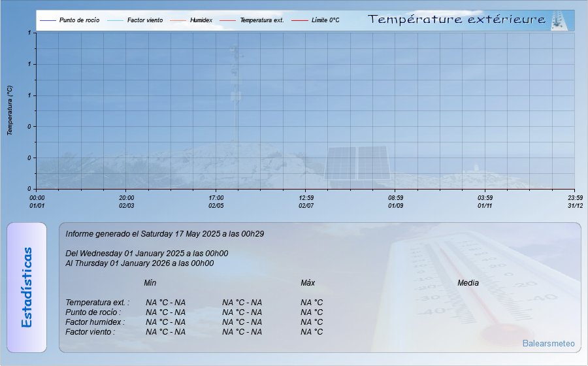
Task: Click the Media column header
Action: [x=468, y=283]
